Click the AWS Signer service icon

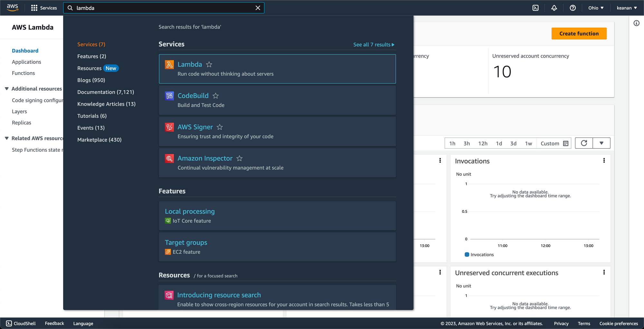tap(169, 127)
